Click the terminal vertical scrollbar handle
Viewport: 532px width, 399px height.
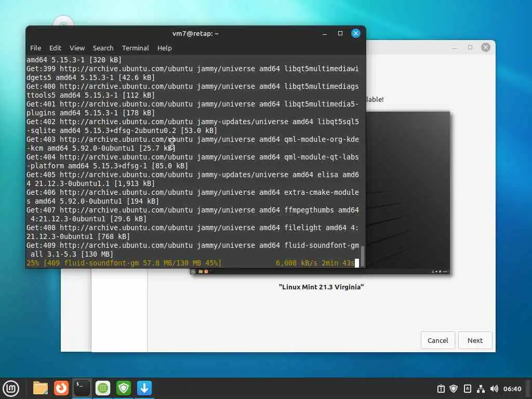(x=362, y=256)
